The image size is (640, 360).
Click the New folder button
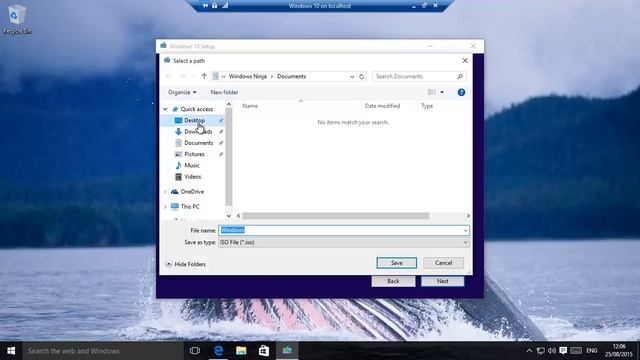[224, 92]
